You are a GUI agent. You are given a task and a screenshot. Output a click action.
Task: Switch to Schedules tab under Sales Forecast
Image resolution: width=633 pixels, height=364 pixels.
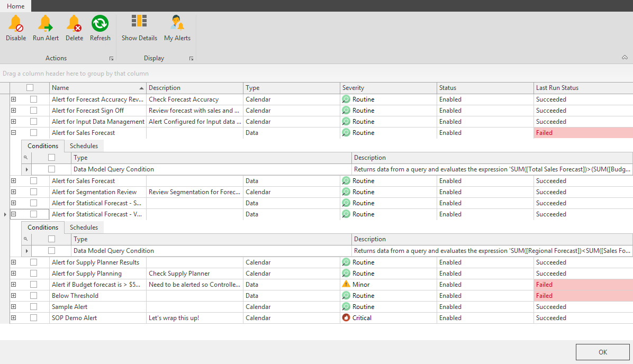(x=84, y=146)
